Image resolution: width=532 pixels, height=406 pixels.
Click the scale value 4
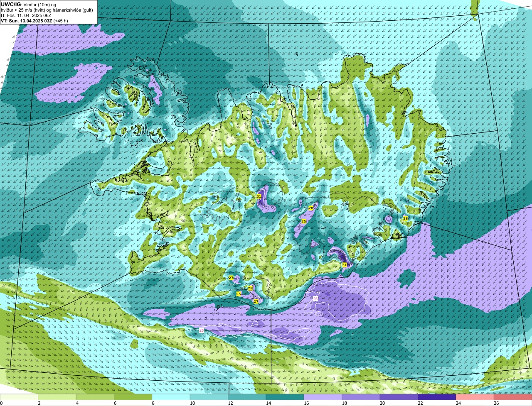tap(77, 403)
